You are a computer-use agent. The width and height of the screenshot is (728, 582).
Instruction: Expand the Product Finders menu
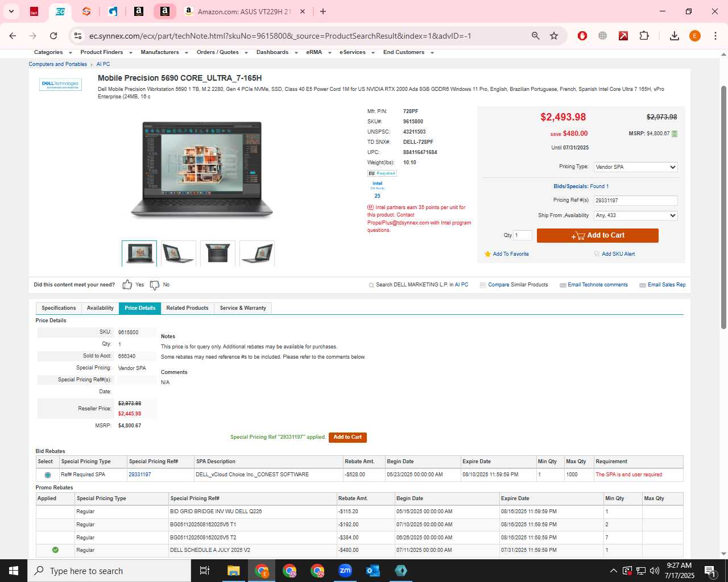coord(106,52)
